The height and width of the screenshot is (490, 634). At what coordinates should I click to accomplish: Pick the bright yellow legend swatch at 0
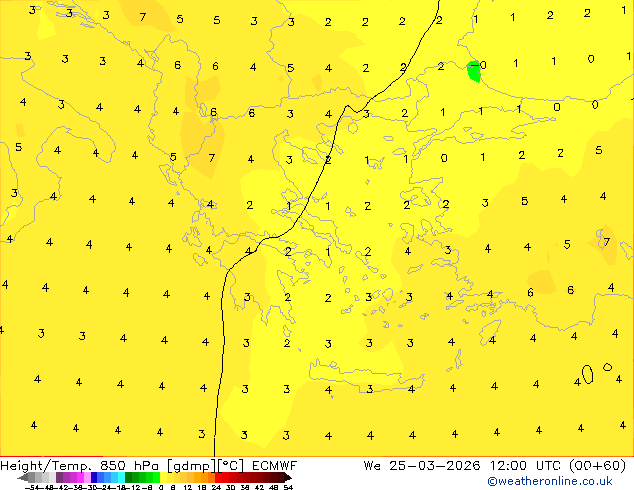163,477
